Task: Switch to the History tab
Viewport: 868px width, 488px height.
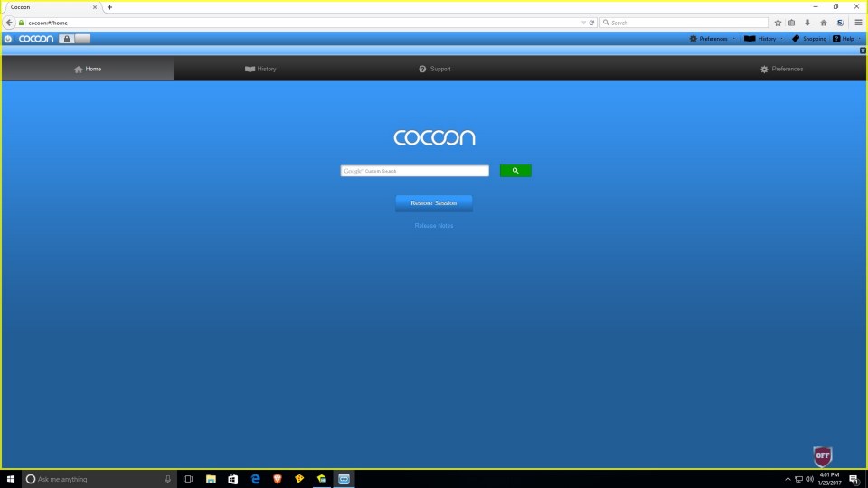Action: tap(260, 70)
